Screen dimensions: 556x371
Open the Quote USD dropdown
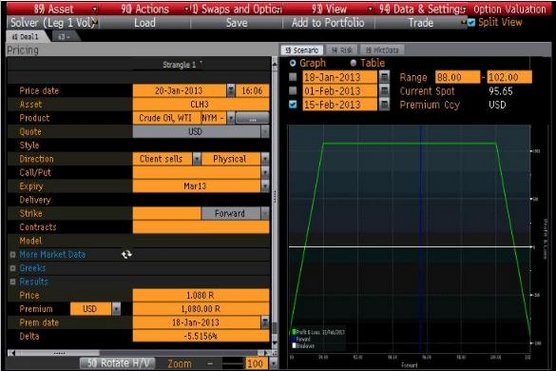265,132
